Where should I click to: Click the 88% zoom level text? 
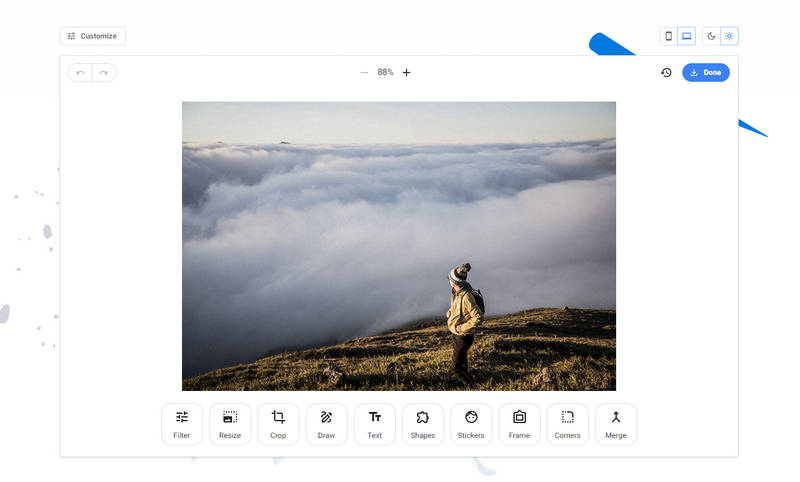pos(385,72)
